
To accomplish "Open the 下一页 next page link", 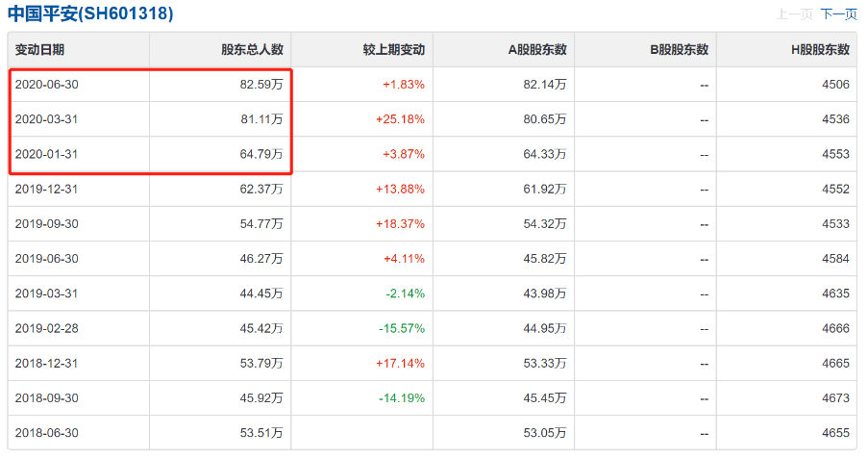I will (838, 13).
